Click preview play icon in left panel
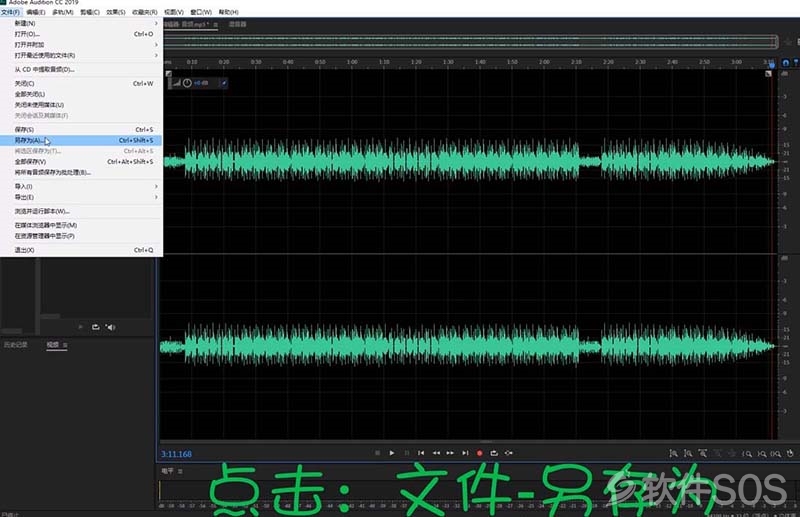 pos(81,327)
